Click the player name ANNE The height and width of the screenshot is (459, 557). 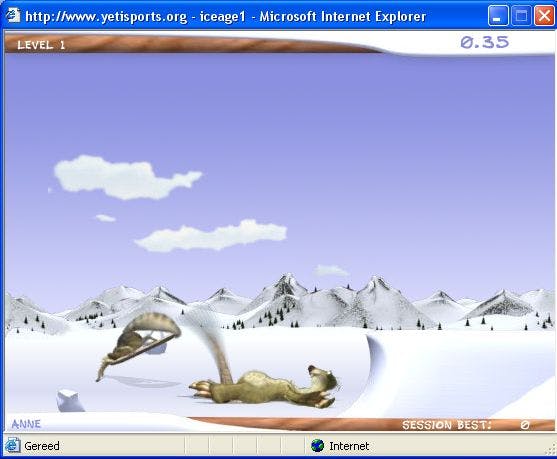pos(26,424)
